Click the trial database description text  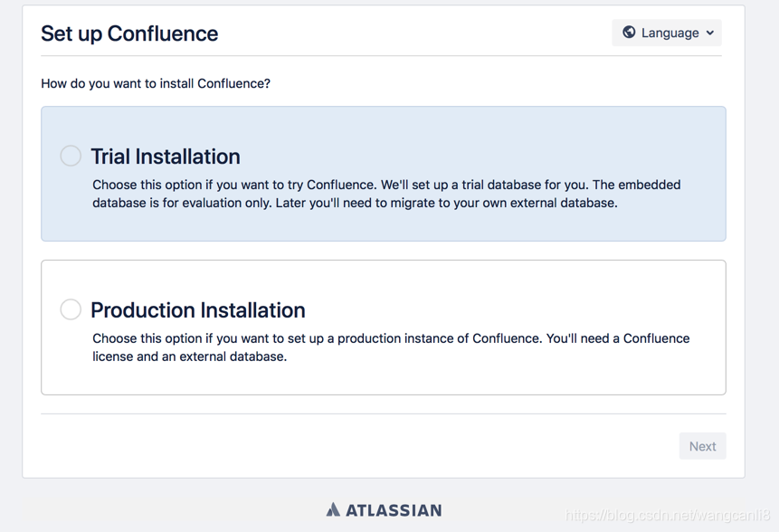point(386,194)
